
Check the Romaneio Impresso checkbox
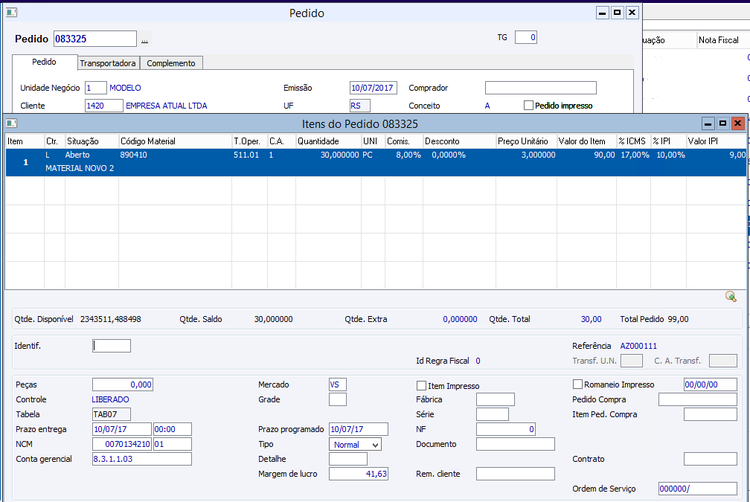[577, 384]
